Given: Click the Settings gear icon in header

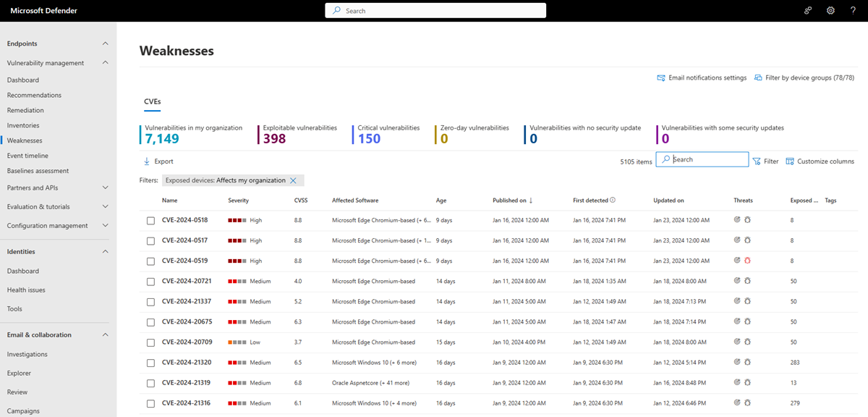Looking at the screenshot, I should tap(830, 11).
